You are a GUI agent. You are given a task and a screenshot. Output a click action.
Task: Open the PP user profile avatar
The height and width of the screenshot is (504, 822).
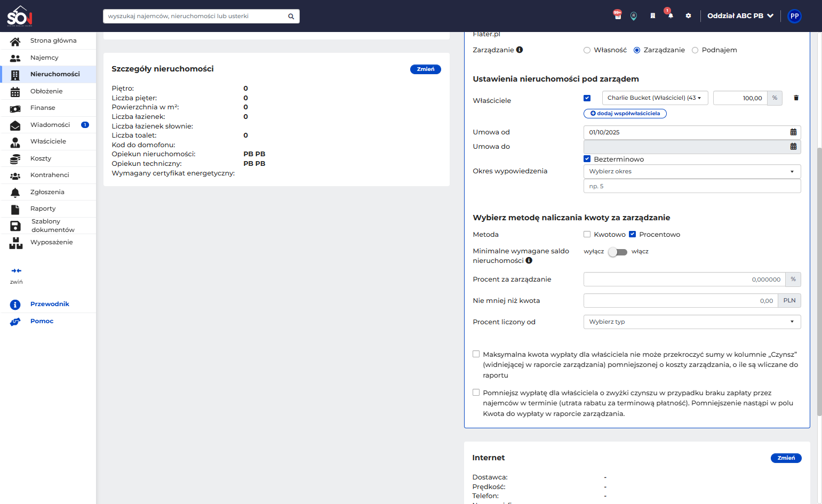tap(794, 16)
